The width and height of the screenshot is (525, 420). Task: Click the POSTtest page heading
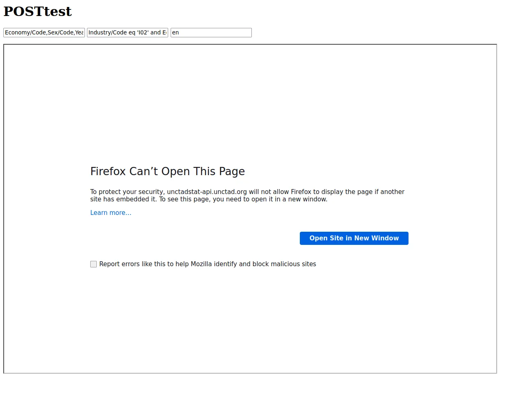click(38, 11)
